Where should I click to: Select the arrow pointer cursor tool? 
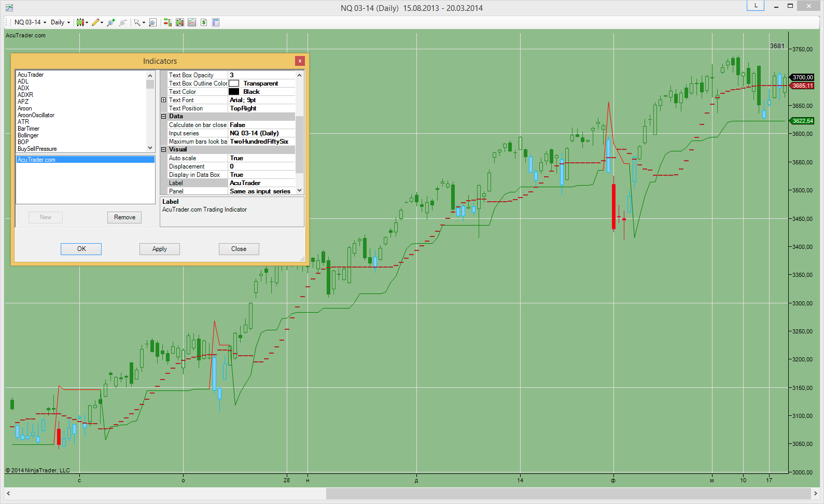(137, 22)
